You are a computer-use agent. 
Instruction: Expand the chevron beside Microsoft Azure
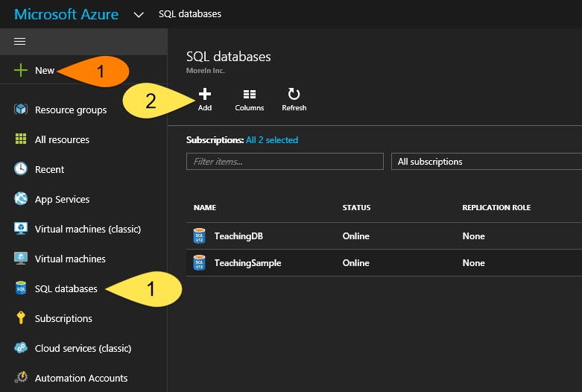pos(138,14)
